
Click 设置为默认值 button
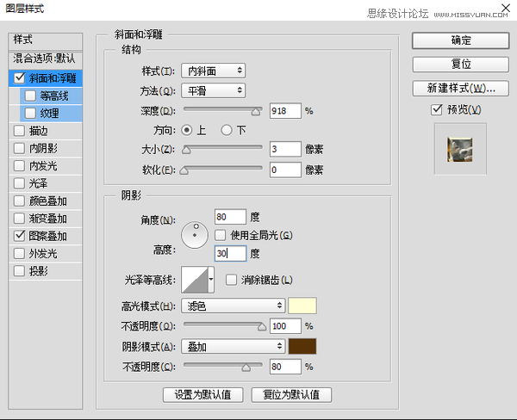pos(202,395)
